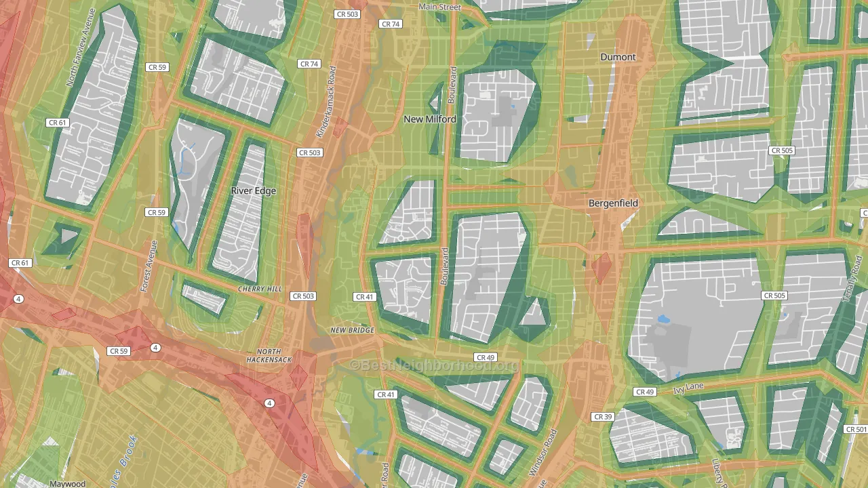The image size is (868, 488).
Task: Click the Main Street road label
Action: [x=439, y=7]
